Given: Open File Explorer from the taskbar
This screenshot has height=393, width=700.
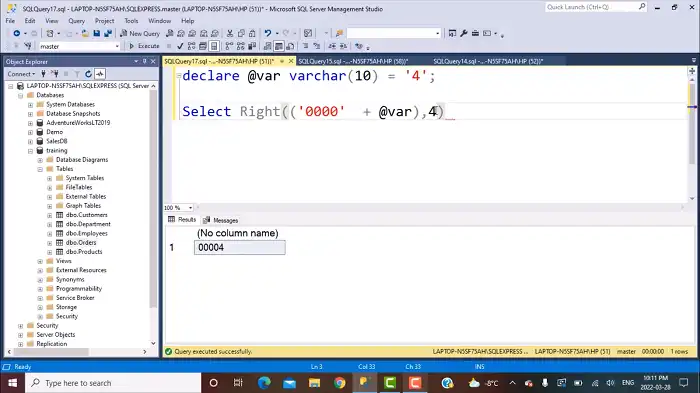Looking at the screenshot, I should pos(314,383).
